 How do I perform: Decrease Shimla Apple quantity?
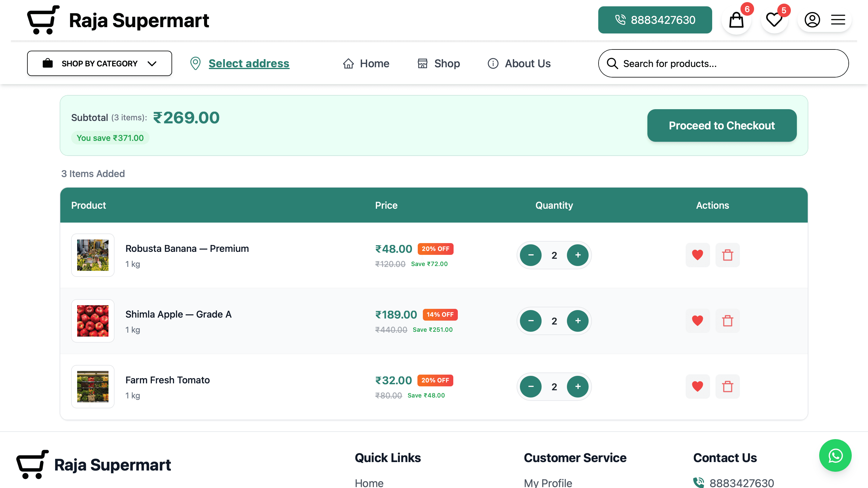click(531, 321)
